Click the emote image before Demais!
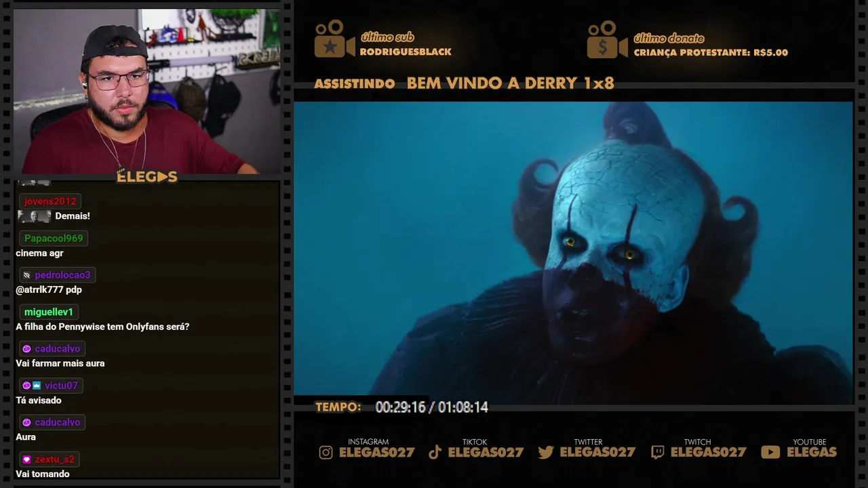The width and height of the screenshot is (868, 488). (34, 216)
